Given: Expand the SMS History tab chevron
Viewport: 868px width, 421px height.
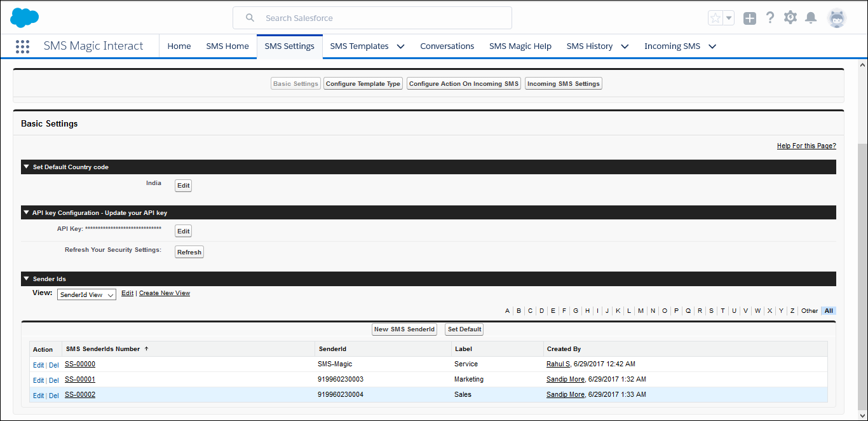Looking at the screenshot, I should [x=625, y=46].
